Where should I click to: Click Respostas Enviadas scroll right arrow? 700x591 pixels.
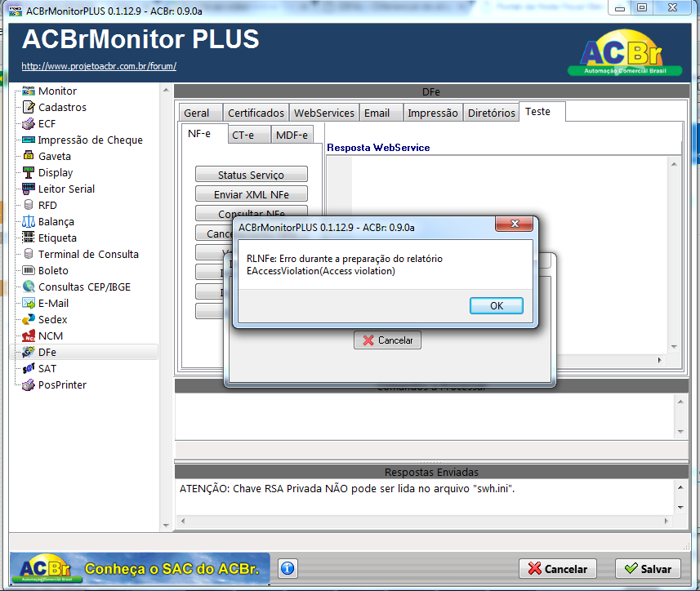point(666,521)
